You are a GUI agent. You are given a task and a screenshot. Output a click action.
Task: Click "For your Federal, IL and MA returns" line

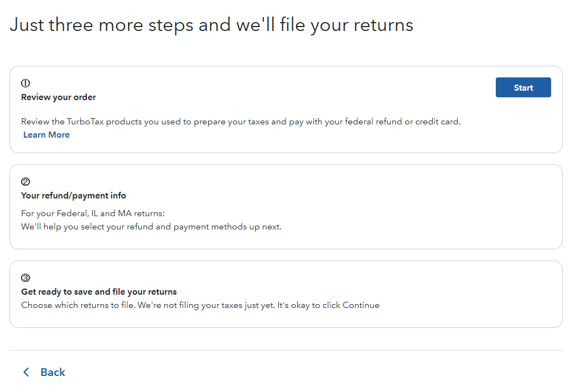point(93,213)
